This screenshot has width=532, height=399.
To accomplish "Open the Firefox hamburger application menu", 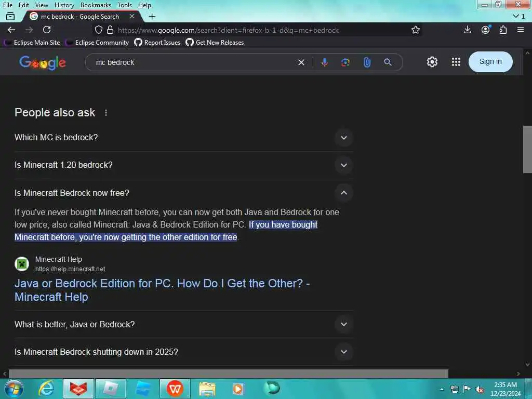I will click(x=521, y=30).
